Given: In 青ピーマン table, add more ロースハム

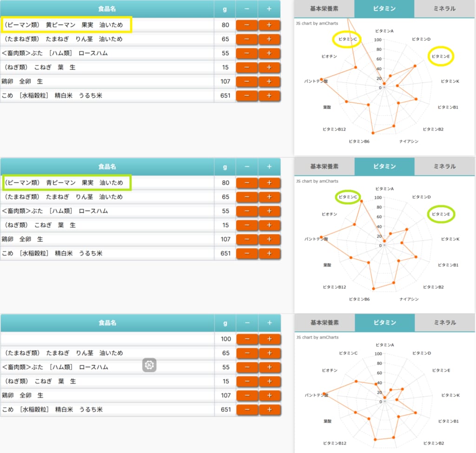Looking at the screenshot, I should click(x=269, y=211).
